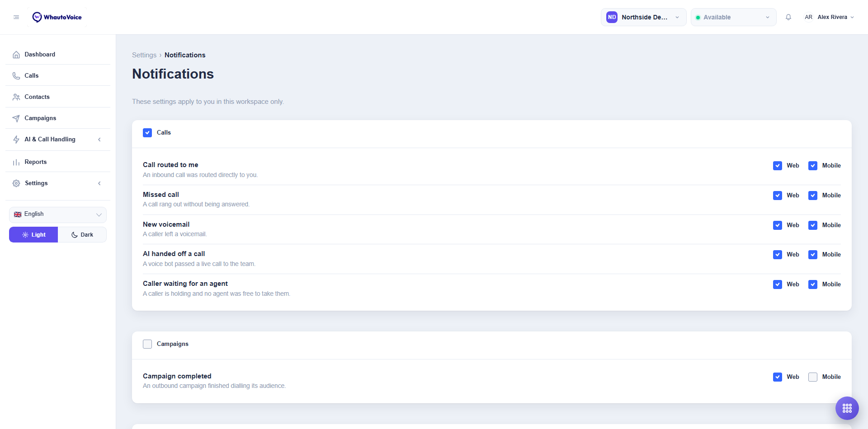Open the English language dropdown
Image resolution: width=868 pixels, height=429 pixels.
coord(58,214)
